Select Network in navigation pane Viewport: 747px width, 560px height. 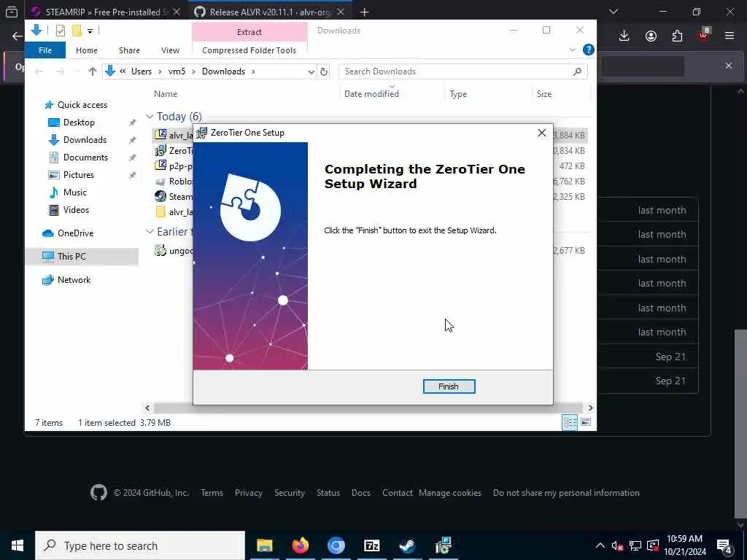[x=74, y=280]
